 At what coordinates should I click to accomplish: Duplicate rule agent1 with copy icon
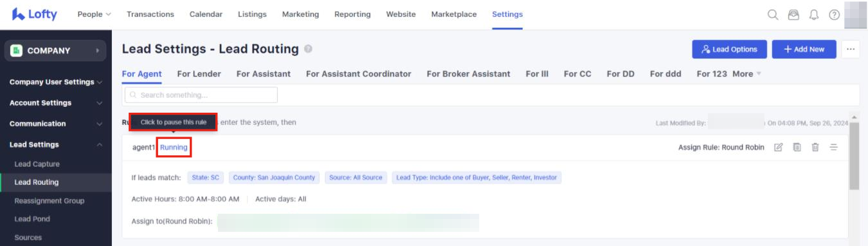pos(797,147)
